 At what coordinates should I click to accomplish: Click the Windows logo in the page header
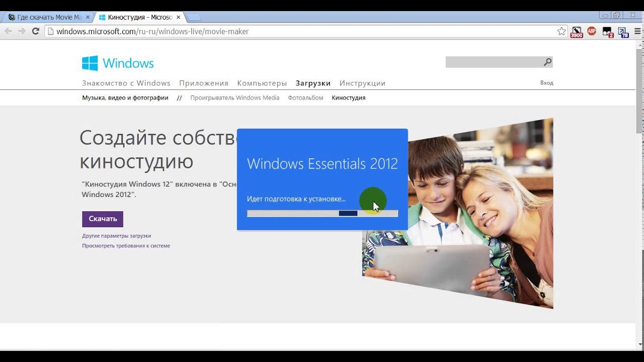(x=118, y=63)
